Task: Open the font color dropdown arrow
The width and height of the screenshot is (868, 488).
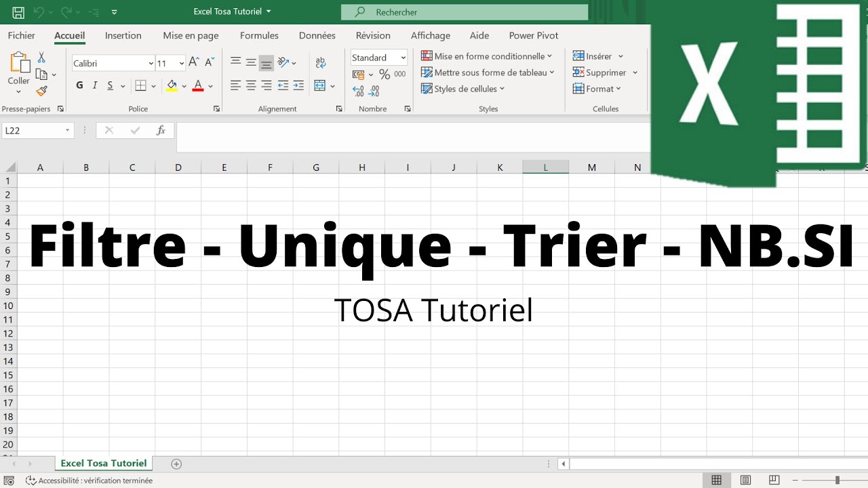Action: click(x=210, y=86)
